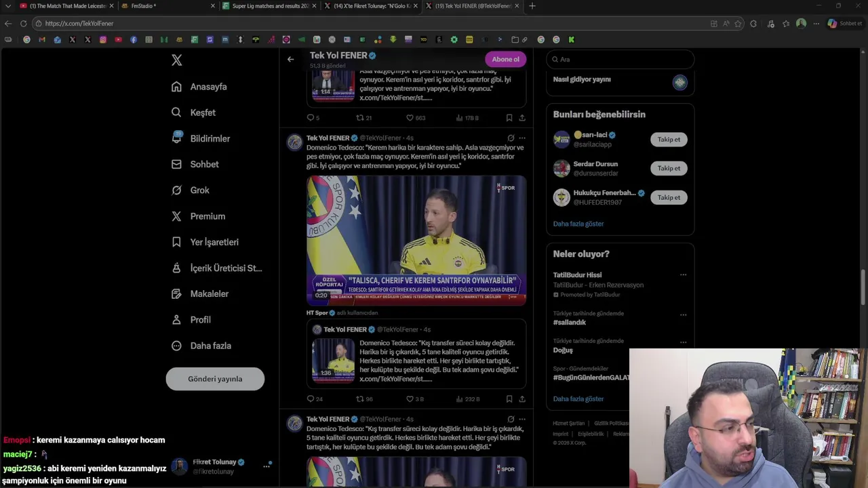Open the X logo home icon
Screen dimensions: 868x488
(x=177, y=60)
